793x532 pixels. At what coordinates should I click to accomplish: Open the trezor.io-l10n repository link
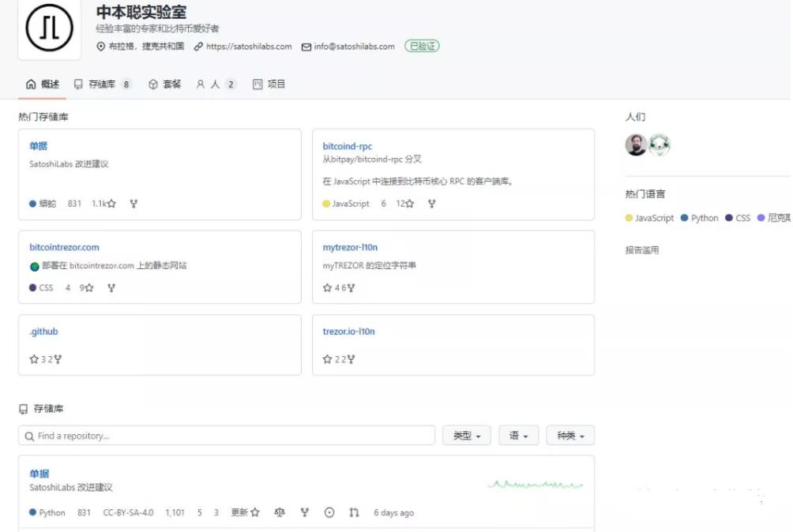pyautogui.click(x=349, y=332)
